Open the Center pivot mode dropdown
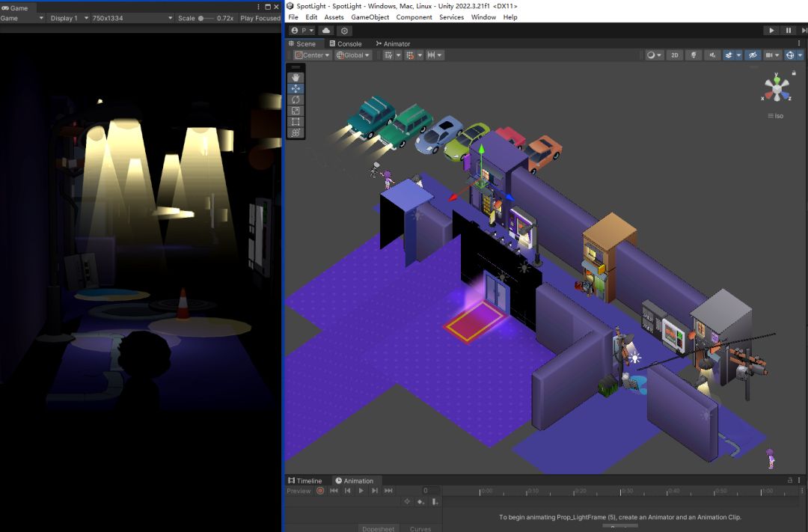The height and width of the screenshot is (532, 808). 312,55
